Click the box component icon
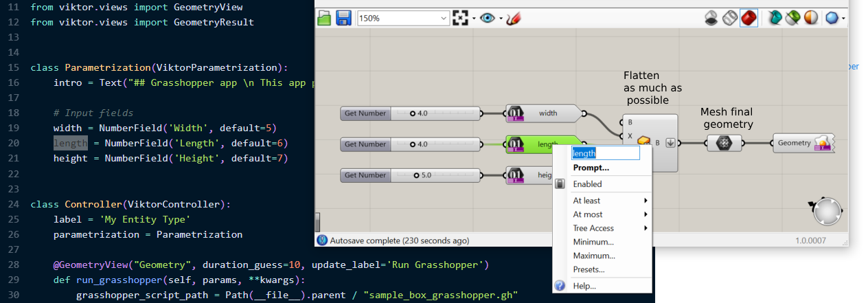This screenshot has height=303, width=868. click(643, 142)
